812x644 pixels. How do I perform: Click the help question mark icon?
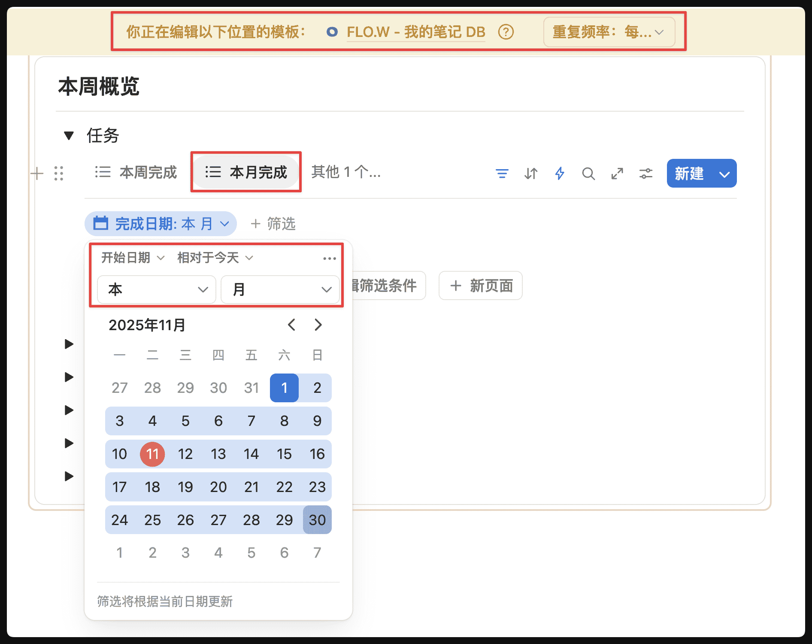[506, 32]
